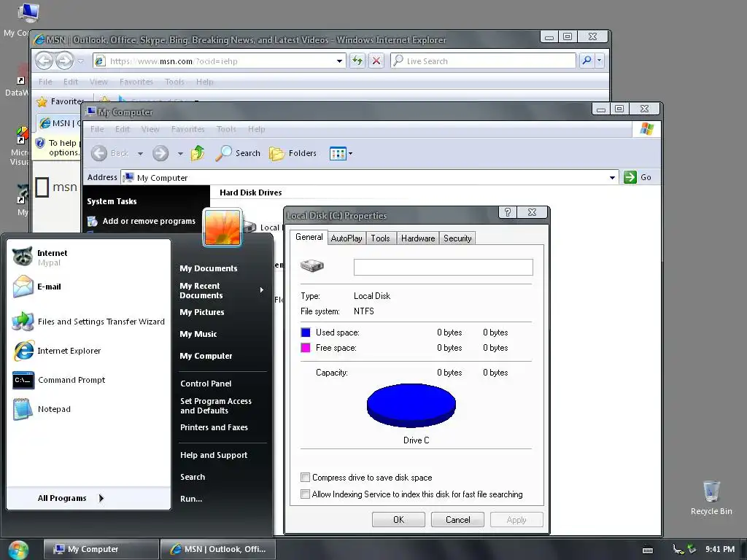Open Command Prompt from Start menu
747x560 pixels.
59,380
